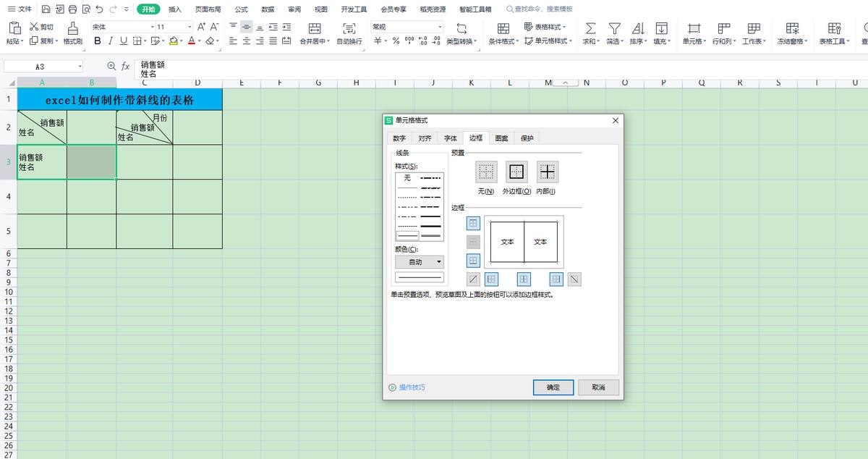Expand the font name dropdown 宋体
The image size is (868, 459).
pyautogui.click(x=153, y=27)
